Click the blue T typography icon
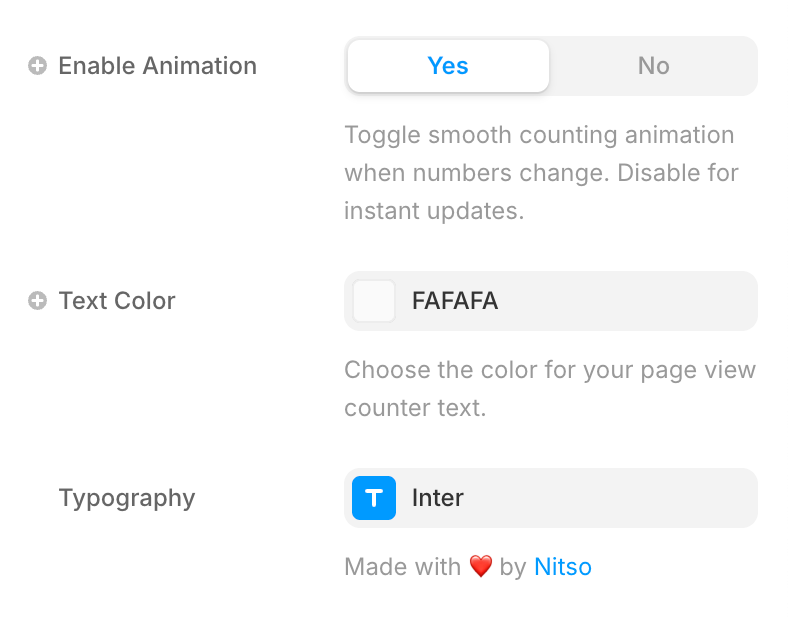Screen dimensions: 788x618 coord(374,498)
